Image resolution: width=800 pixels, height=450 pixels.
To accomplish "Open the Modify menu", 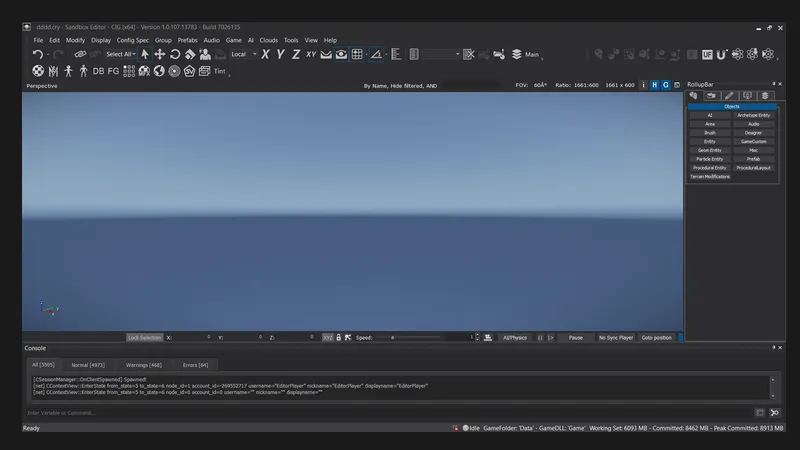I will click(x=75, y=40).
